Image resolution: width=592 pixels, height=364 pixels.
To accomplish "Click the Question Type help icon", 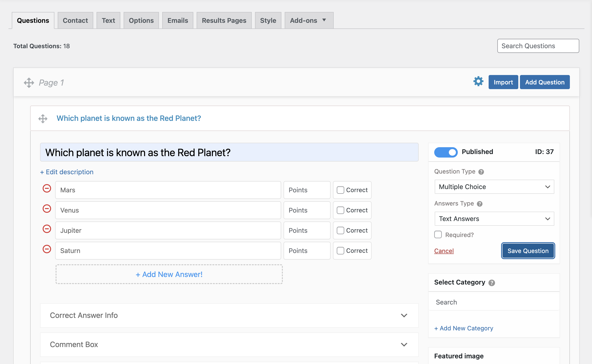I will point(481,172).
